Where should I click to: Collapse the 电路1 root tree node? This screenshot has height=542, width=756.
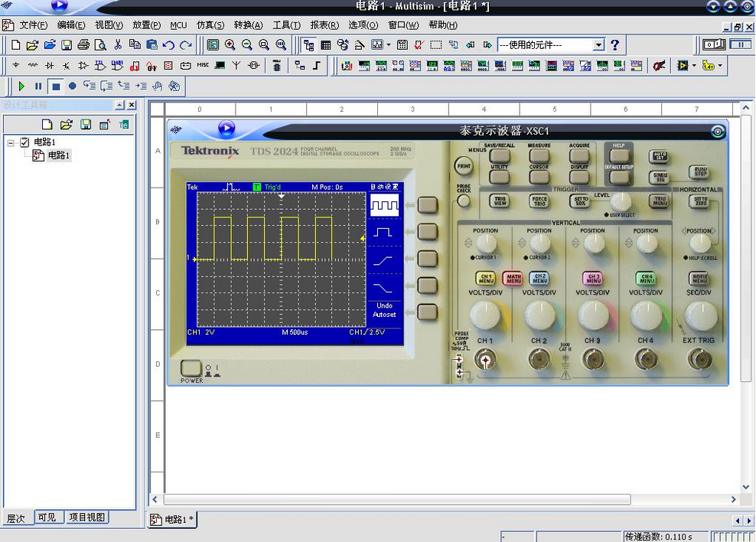point(11,142)
